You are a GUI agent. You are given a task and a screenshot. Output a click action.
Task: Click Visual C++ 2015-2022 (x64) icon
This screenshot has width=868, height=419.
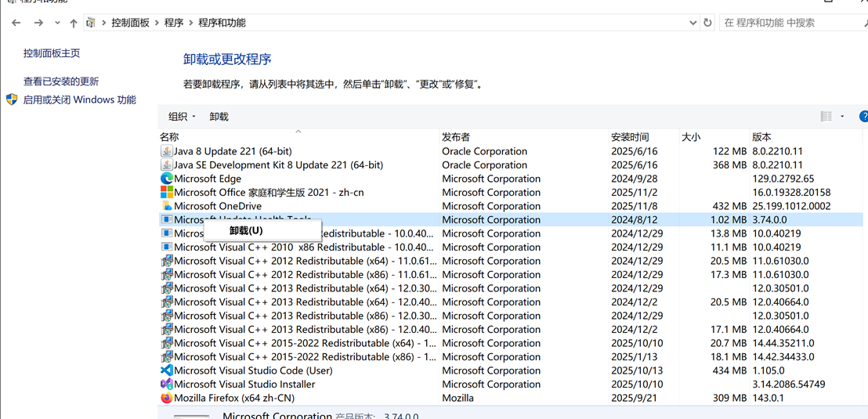167,343
